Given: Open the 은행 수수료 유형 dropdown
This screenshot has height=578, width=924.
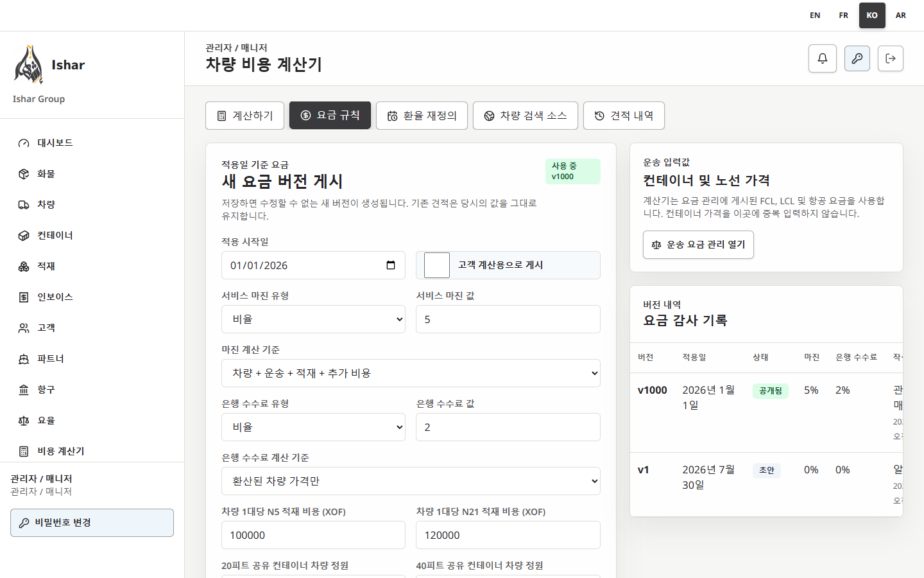Looking at the screenshot, I should (x=313, y=427).
